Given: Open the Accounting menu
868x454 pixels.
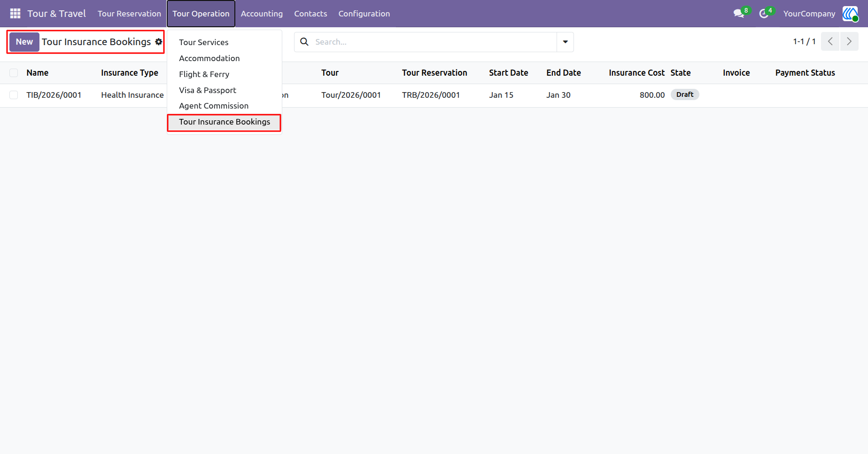Looking at the screenshot, I should point(262,14).
